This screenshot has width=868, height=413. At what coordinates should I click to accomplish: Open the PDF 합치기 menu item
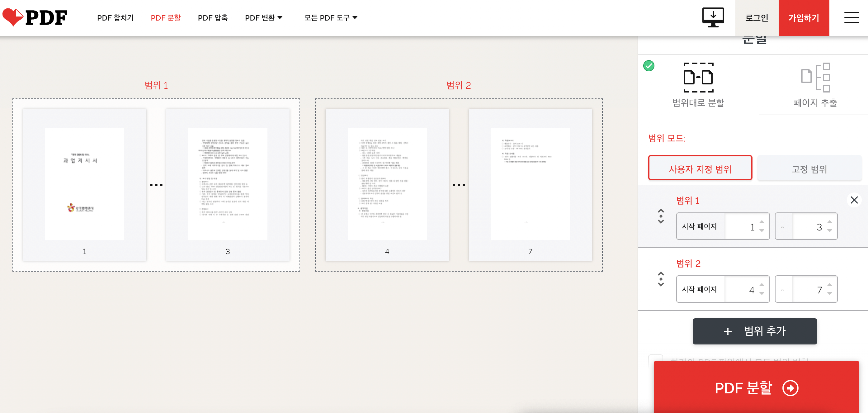point(115,17)
